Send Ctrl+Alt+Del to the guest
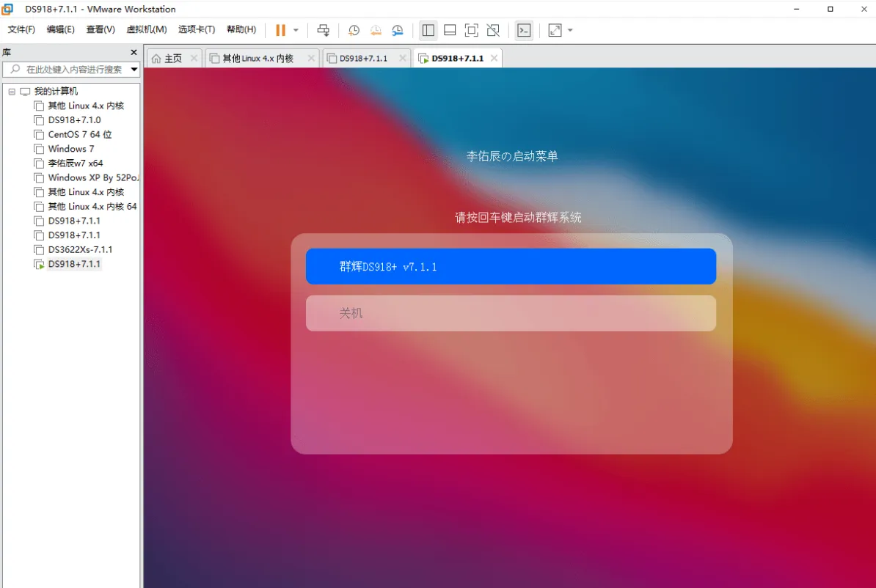 [323, 30]
